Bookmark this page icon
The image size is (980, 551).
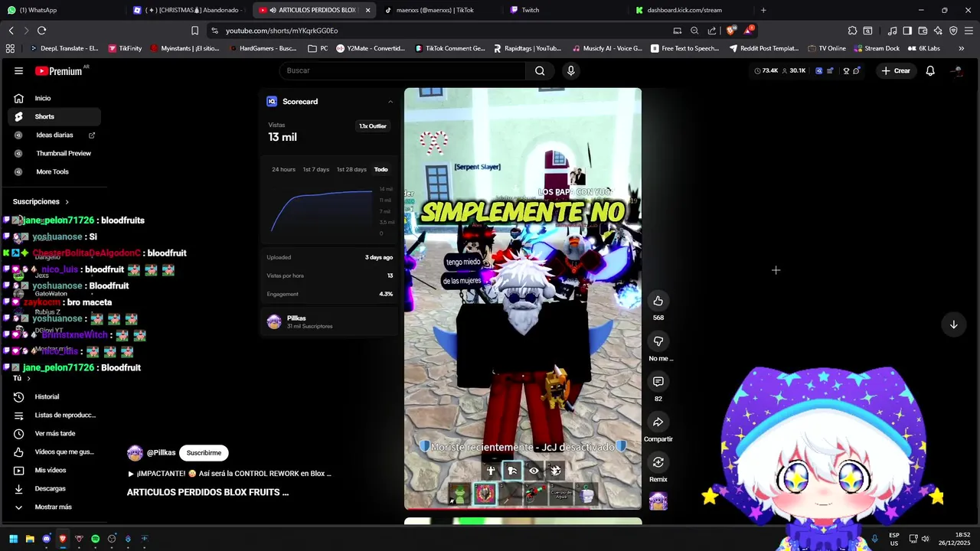(x=194, y=31)
